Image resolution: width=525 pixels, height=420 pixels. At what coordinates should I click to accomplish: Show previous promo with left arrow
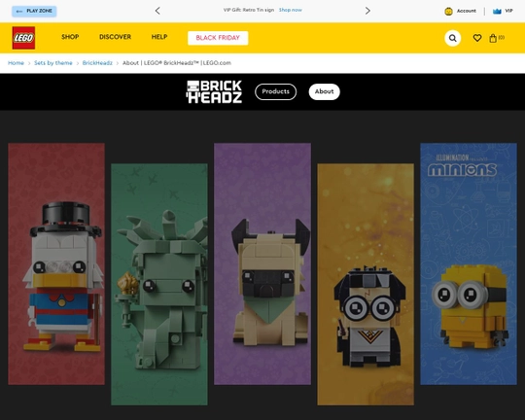pyautogui.click(x=157, y=11)
